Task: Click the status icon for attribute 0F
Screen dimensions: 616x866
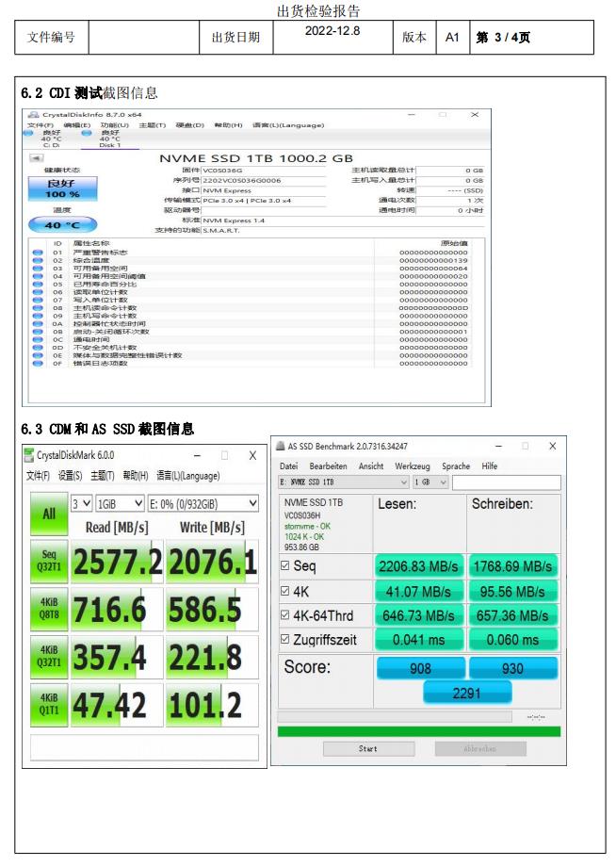Action: coord(37,363)
